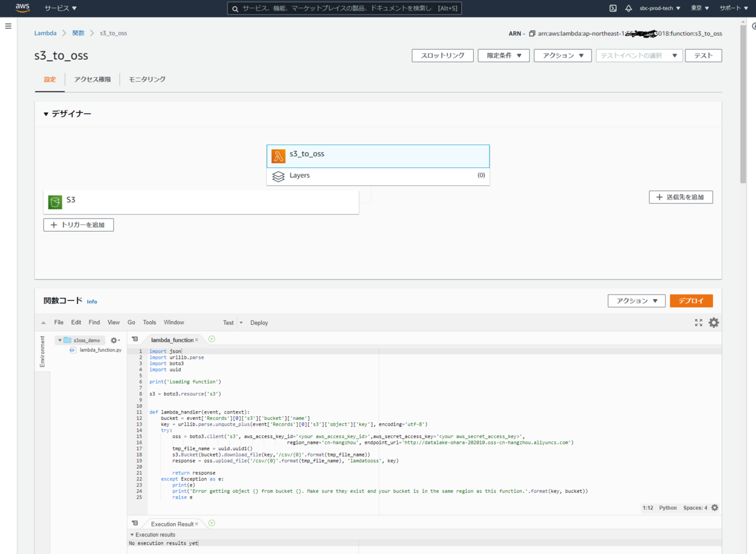Switch to the アクセス権限 tab
This screenshot has width=756, height=554.
pos(92,79)
